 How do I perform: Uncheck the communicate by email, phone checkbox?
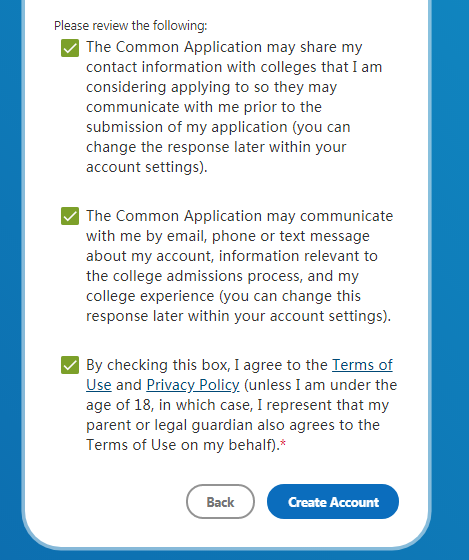[x=70, y=216]
